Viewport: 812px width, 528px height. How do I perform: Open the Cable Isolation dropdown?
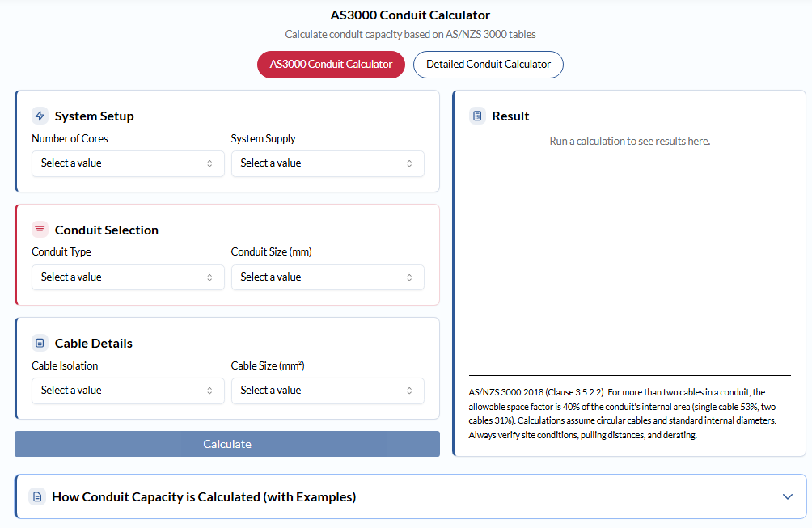pyautogui.click(x=128, y=390)
